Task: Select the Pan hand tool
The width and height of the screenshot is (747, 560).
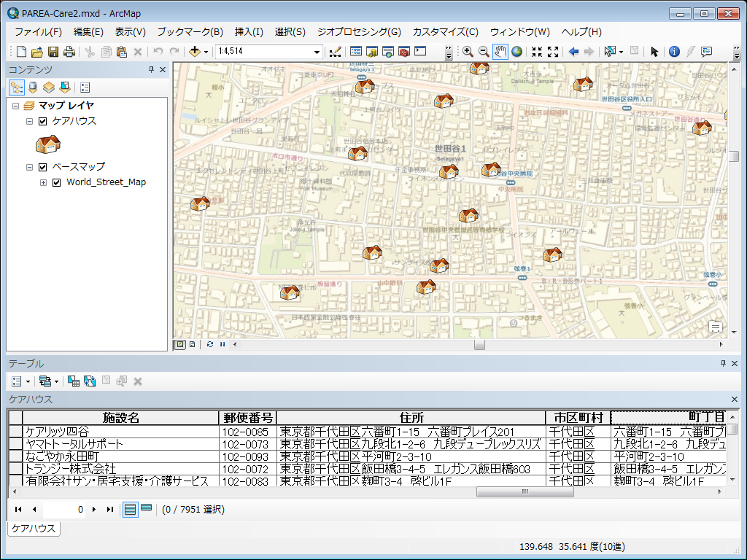Action: pyautogui.click(x=500, y=52)
